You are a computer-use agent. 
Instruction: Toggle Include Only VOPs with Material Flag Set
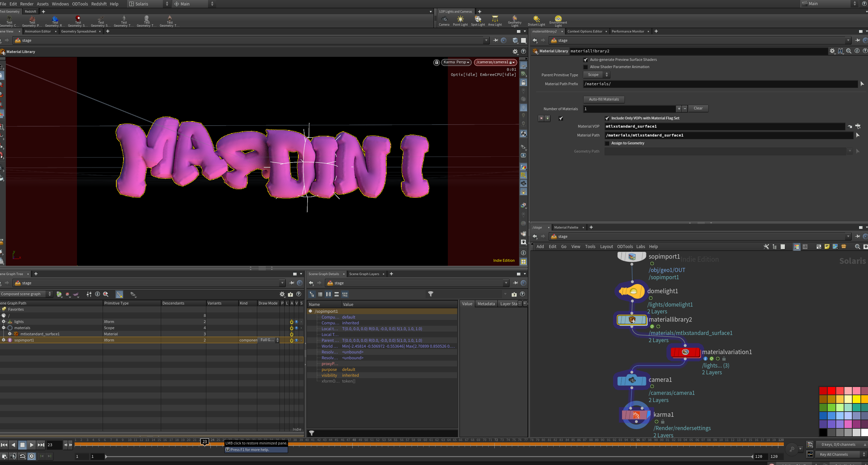(607, 118)
